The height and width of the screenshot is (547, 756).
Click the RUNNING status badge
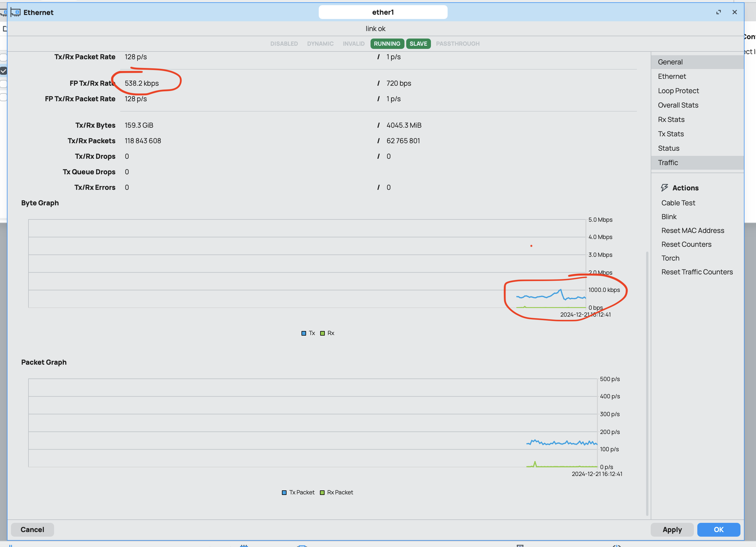click(x=387, y=44)
